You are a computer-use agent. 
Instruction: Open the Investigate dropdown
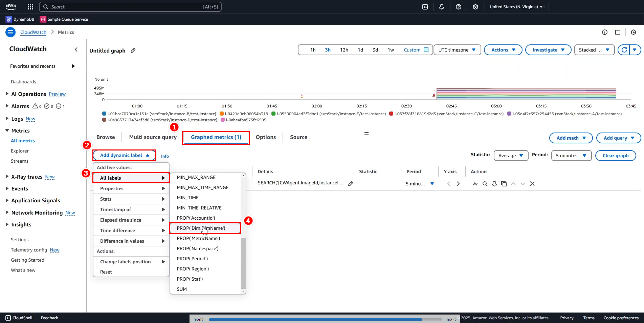548,50
